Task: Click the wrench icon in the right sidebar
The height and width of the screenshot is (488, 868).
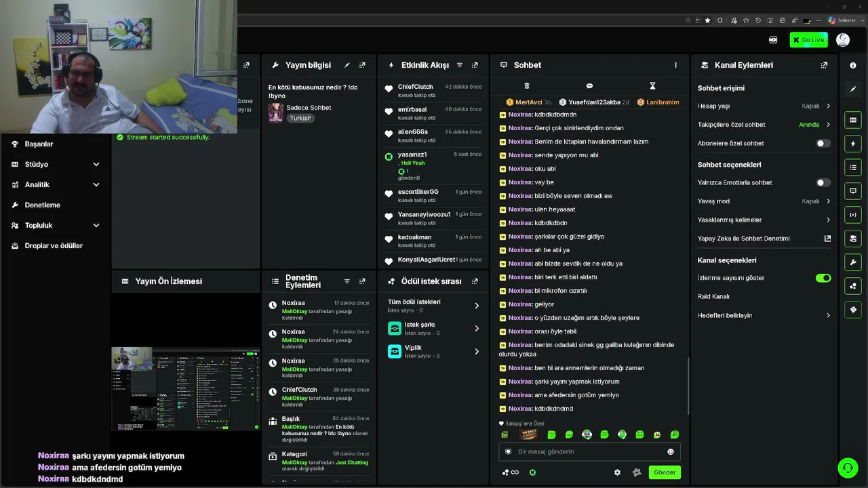Action: [853, 262]
